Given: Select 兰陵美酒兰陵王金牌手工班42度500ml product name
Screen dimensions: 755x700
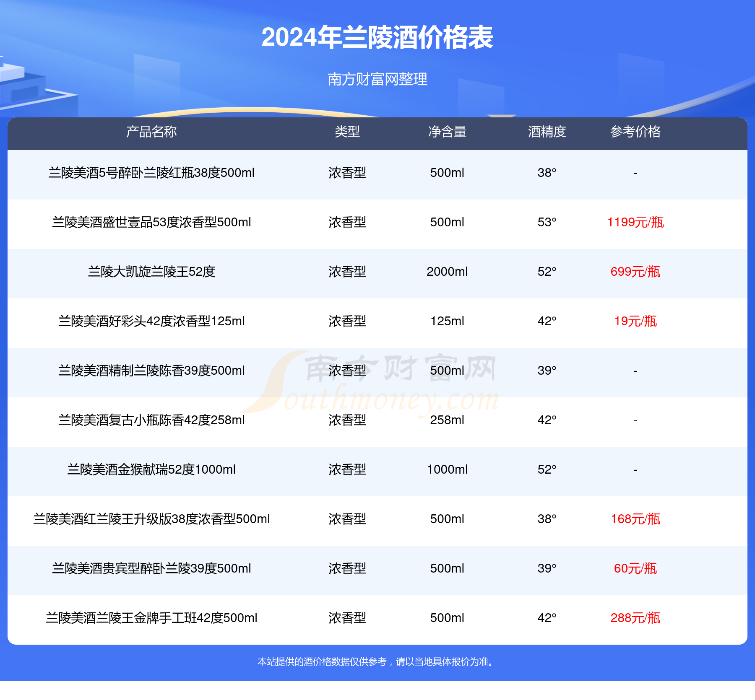Looking at the screenshot, I should (x=151, y=618).
